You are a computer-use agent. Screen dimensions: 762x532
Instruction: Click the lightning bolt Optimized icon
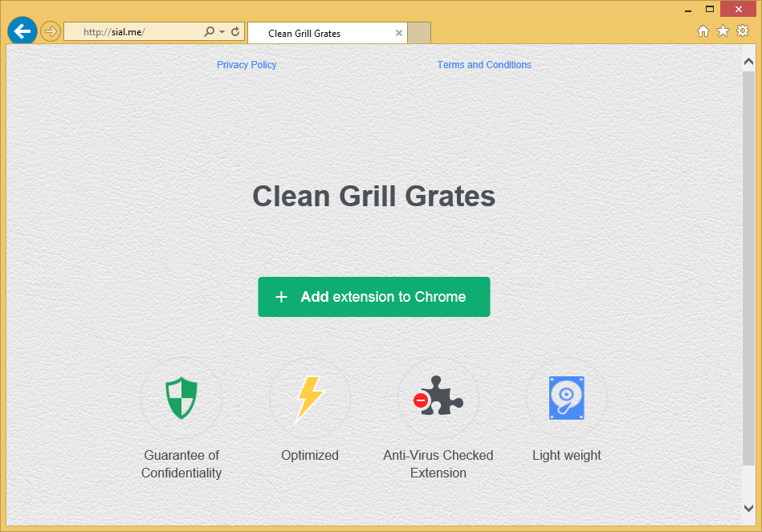point(310,398)
